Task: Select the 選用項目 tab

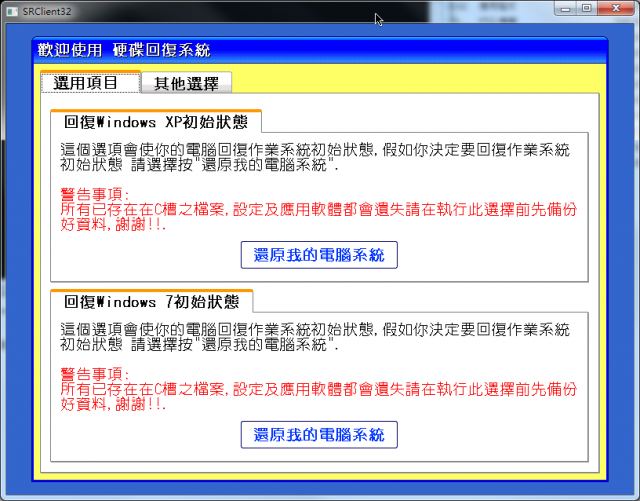Action: click(91, 82)
